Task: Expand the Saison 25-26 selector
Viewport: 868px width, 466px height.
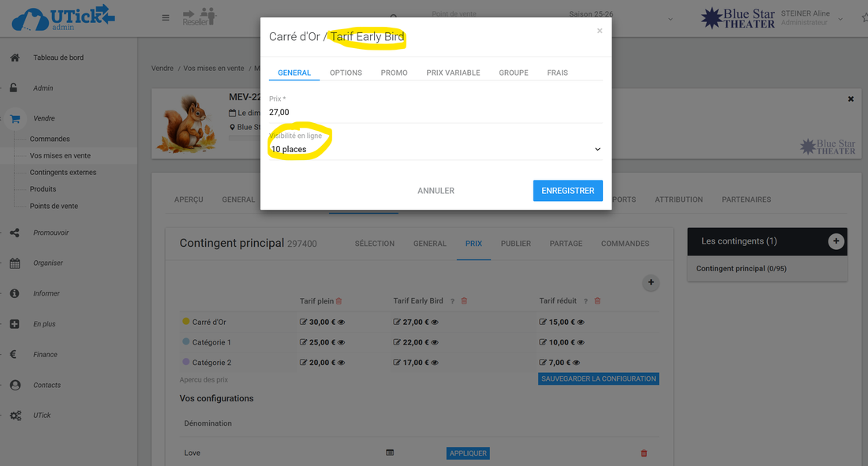Action: click(670, 19)
